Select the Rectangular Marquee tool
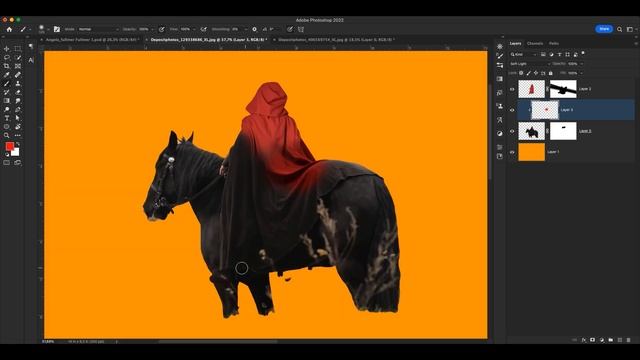This screenshot has width=640, height=360. pos(18,49)
